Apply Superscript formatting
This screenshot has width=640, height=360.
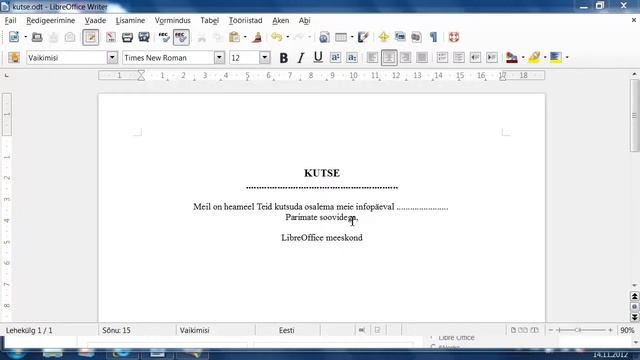[335, 58]
